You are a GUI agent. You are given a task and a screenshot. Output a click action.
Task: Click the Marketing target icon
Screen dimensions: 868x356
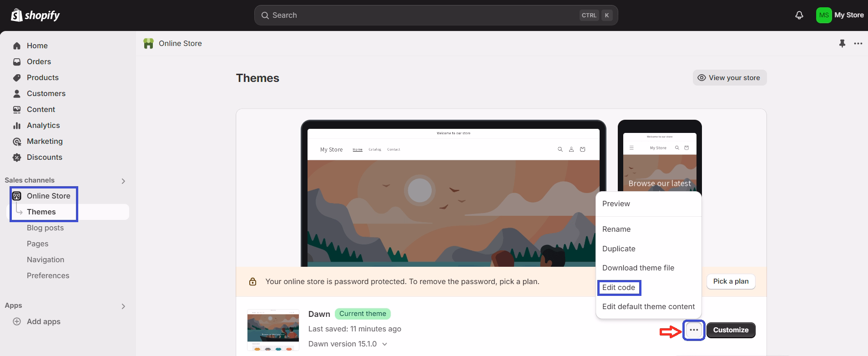pyautogui.click(x=17, y=141)
